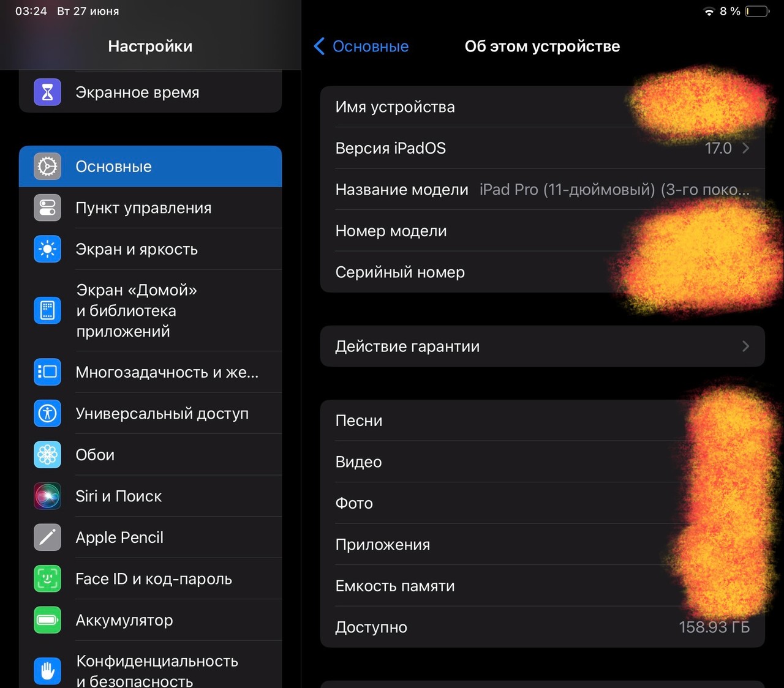Viewport: 784px width, 688px height.
Task: Open Экран и яркость settings
Action: 150,249
